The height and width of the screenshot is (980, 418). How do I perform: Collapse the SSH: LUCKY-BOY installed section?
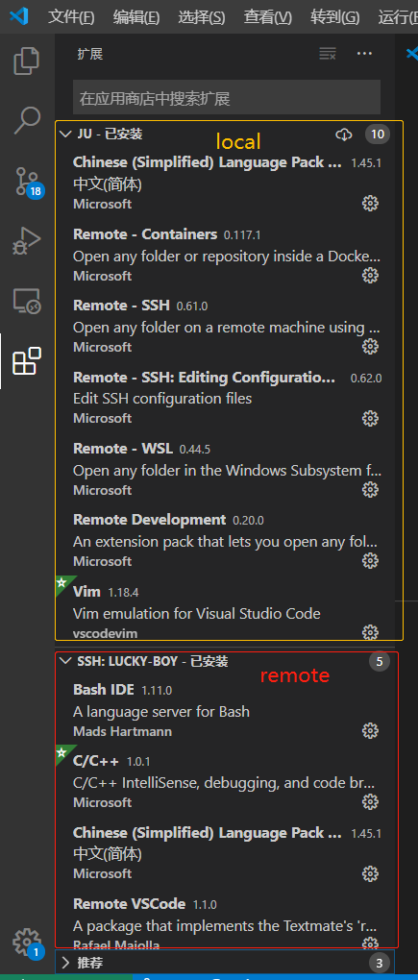(64, 661)
